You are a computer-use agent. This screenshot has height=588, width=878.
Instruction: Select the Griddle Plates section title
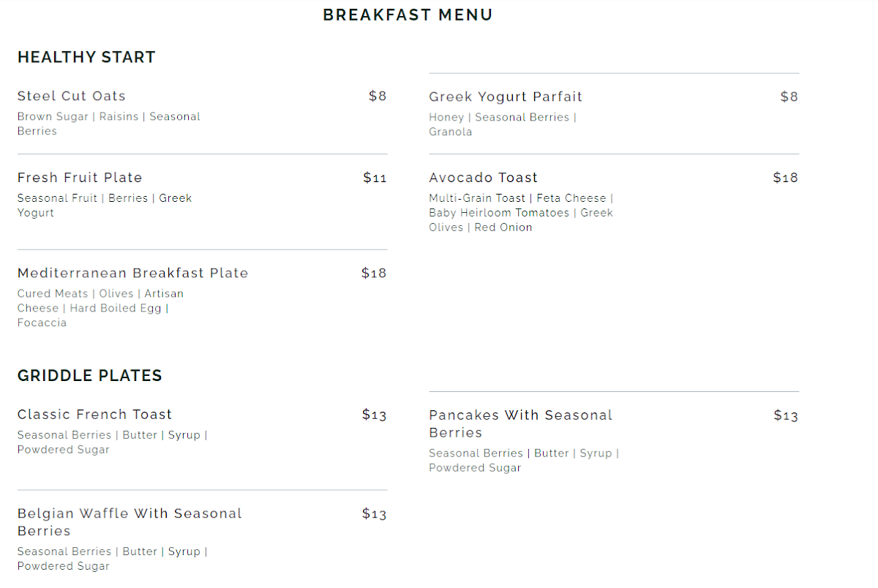pos(89,376)
